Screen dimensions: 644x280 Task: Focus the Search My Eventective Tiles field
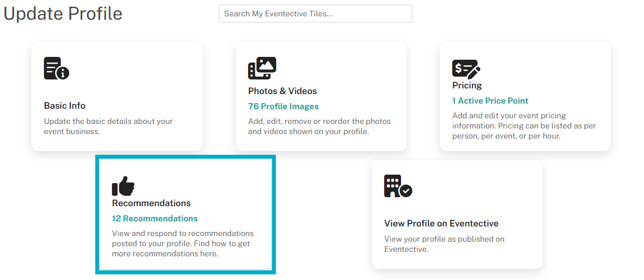[316, 14]
